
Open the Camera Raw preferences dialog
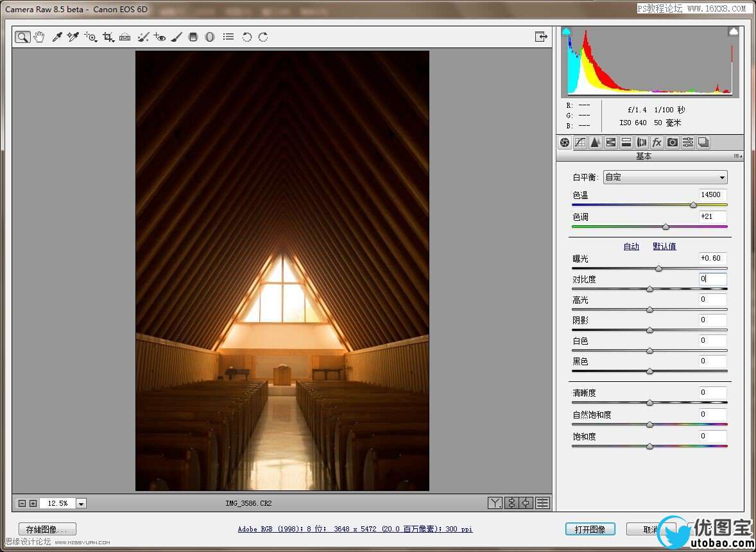(228, 37)
